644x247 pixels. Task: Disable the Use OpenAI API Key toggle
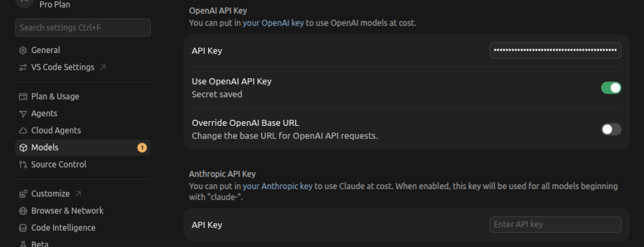[611, 88]
